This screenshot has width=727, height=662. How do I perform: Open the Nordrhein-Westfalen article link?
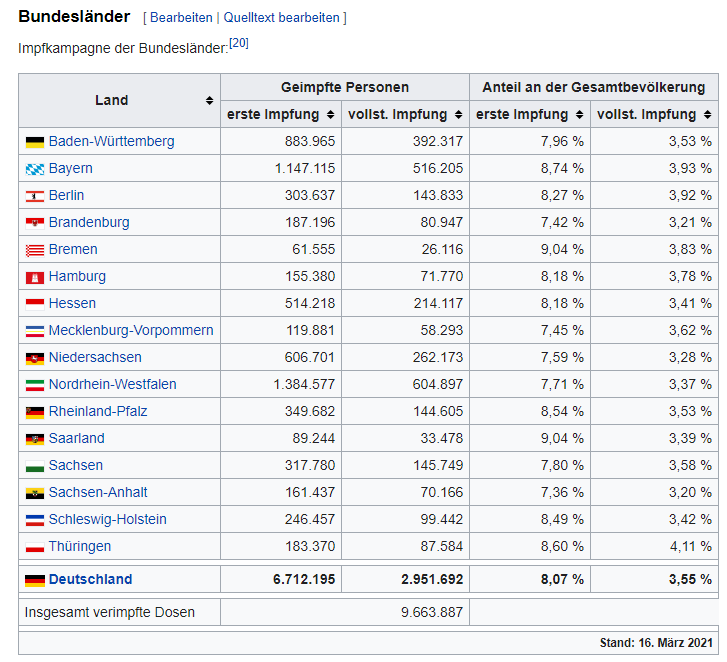click(x=112, y=385)
